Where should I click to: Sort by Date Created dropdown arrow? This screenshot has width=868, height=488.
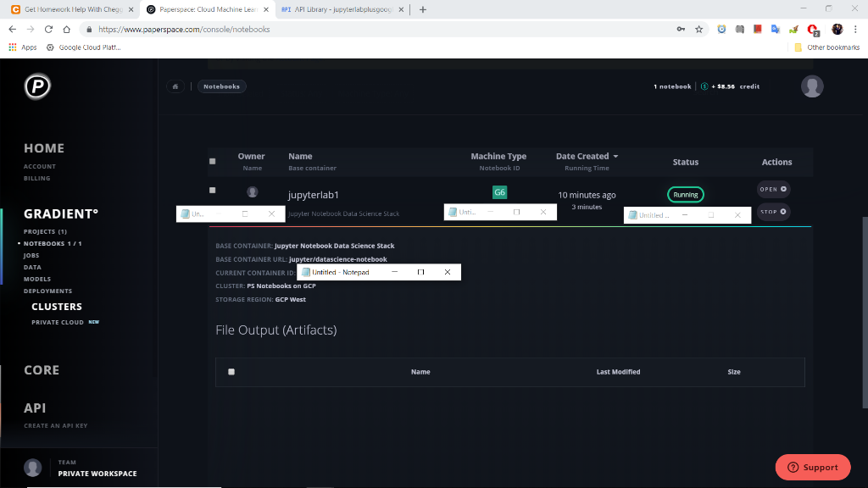coord(615,157)
